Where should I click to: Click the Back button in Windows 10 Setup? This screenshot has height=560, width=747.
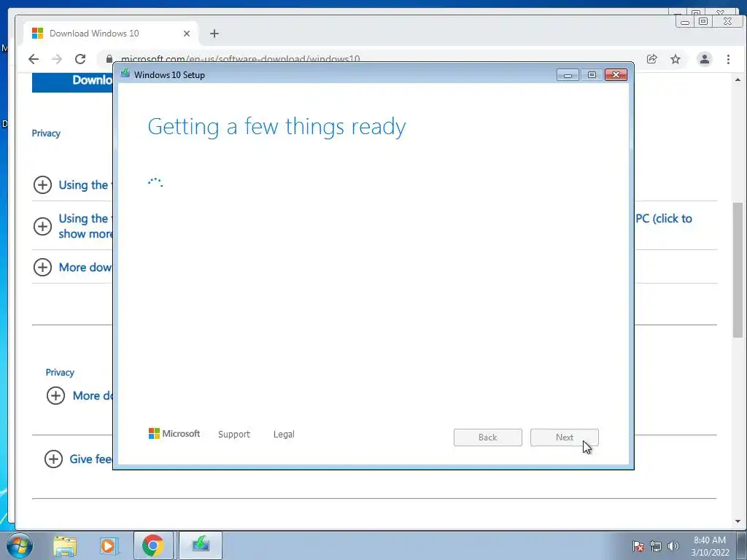(487, 437)
